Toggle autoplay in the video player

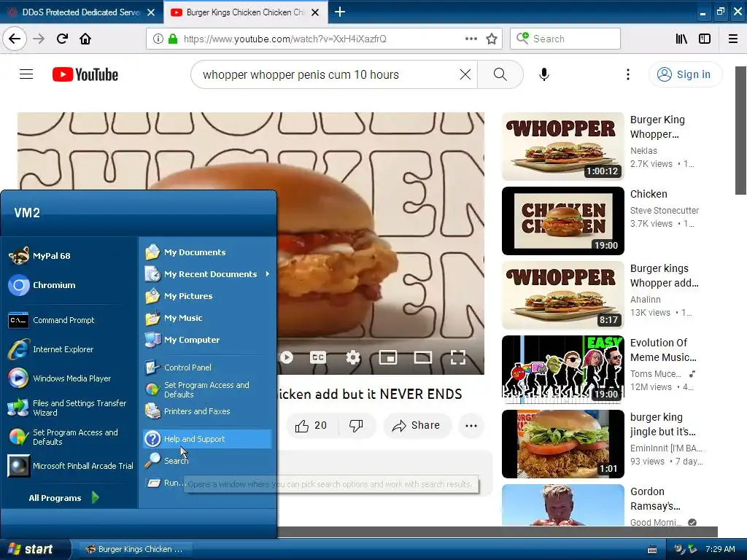coord(286,357)
